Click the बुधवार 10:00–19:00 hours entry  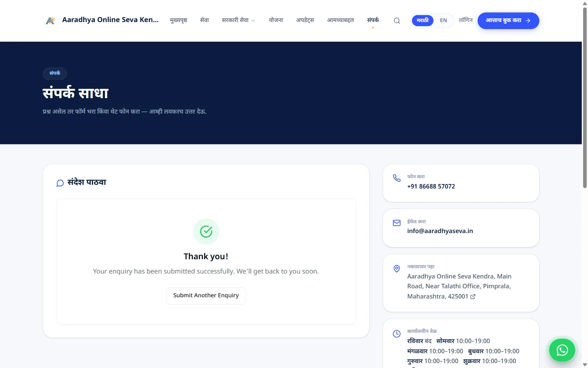click(494, 351)
